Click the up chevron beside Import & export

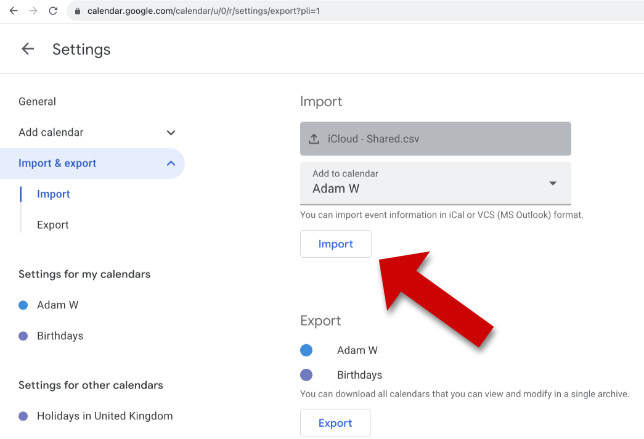pos(171,163)
